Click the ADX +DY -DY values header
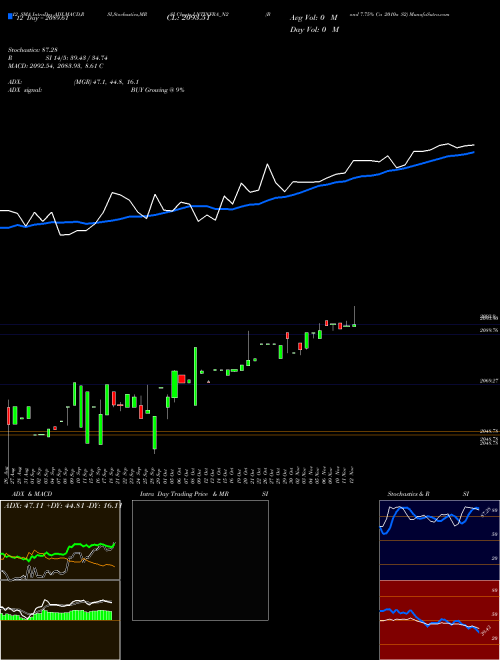Screen dimensions: 500x660 [63, 506]
